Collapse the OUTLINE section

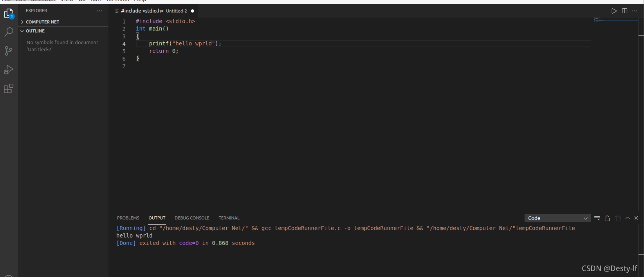coord(64,31)
